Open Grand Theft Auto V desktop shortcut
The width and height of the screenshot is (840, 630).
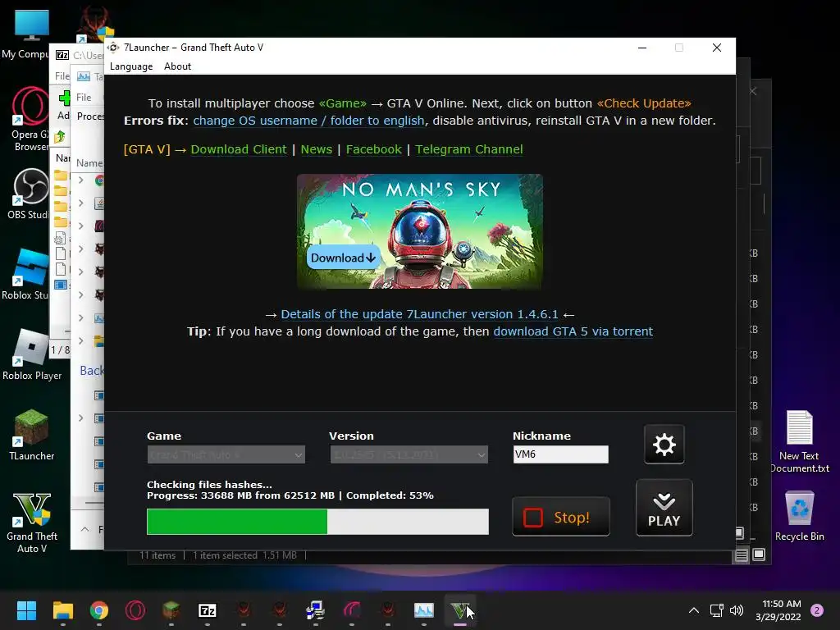pyautogui.click(x=32, y=523)
